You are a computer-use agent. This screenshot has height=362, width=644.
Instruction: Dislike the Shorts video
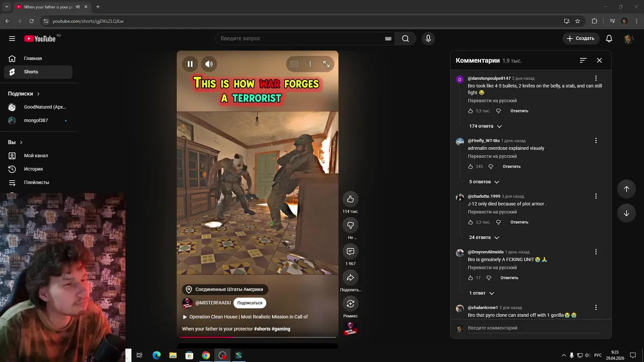tap(350, 225)
